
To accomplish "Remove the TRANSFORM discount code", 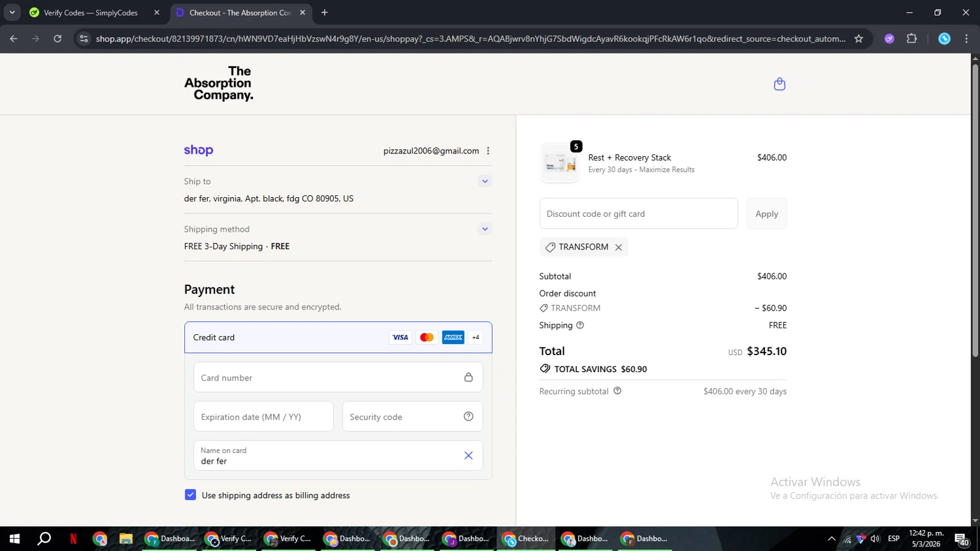I will (x=618, y=247).
